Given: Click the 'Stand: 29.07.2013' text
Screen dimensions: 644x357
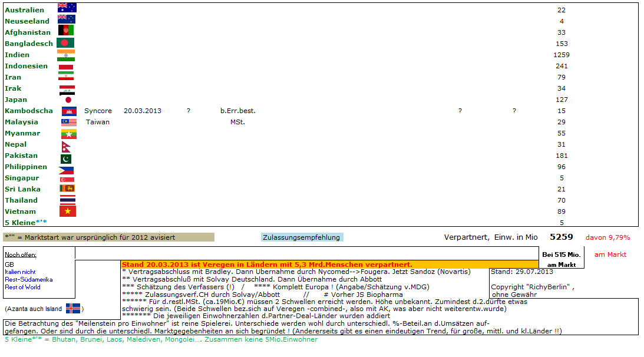Looking at the screenshot, I should click(522, 272).
